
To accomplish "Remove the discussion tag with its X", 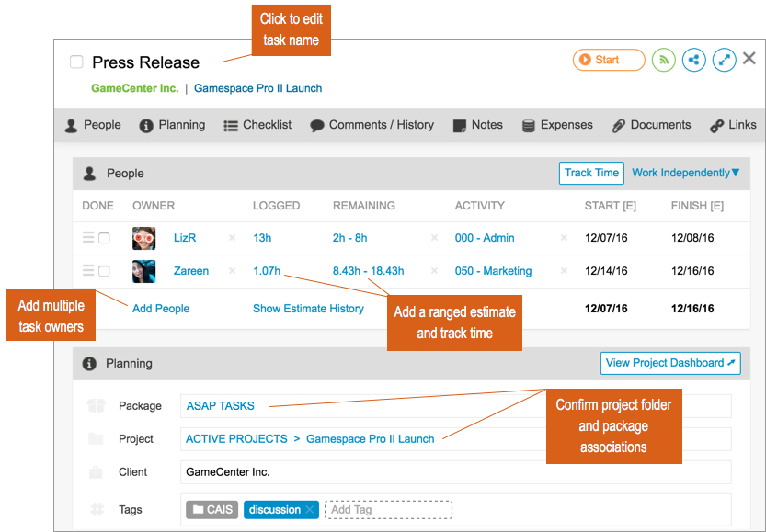I will pos(310,510).
